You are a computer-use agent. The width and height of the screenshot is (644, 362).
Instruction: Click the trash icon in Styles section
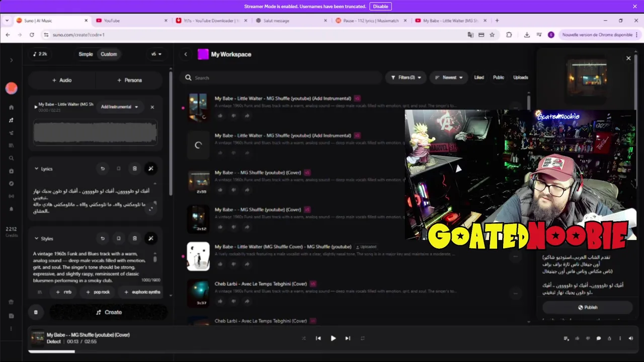point(134,238)
